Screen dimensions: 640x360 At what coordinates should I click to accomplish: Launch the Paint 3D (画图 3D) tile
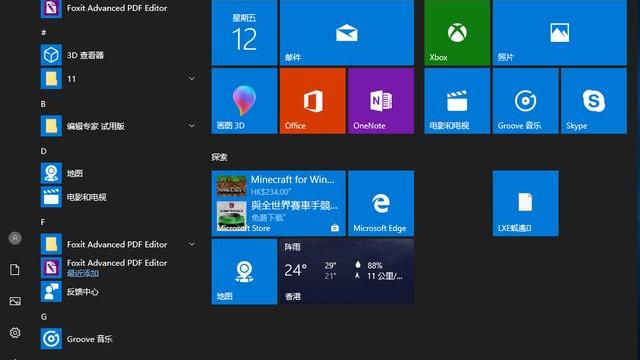[x=244, y=101]
